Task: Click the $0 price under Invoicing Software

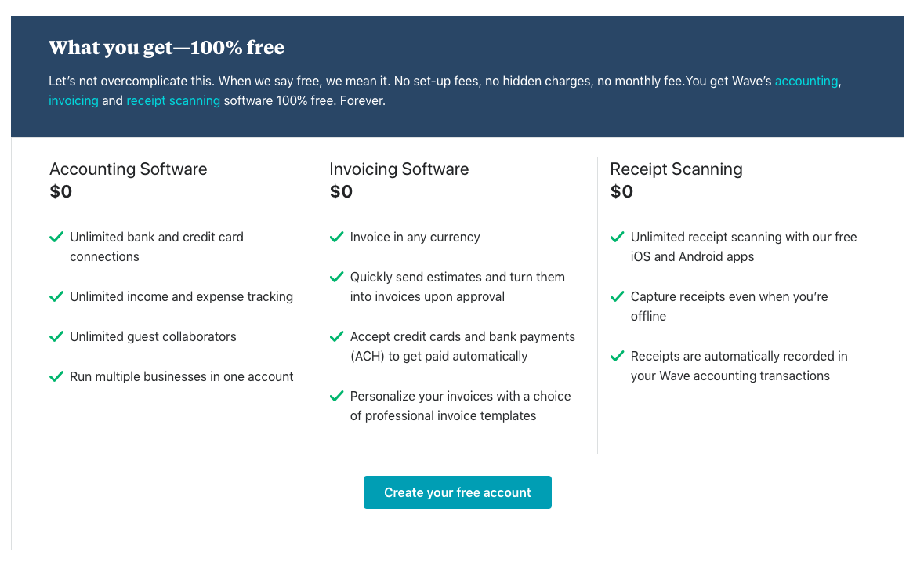Action: pyautogui.click(x=341, y=191)
